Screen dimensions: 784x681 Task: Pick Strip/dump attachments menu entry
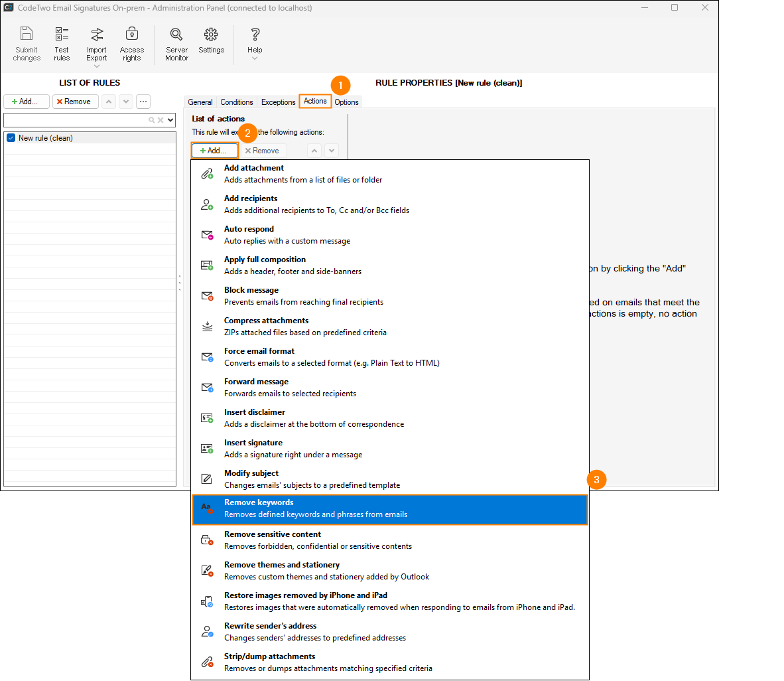[x=389, y=662]
